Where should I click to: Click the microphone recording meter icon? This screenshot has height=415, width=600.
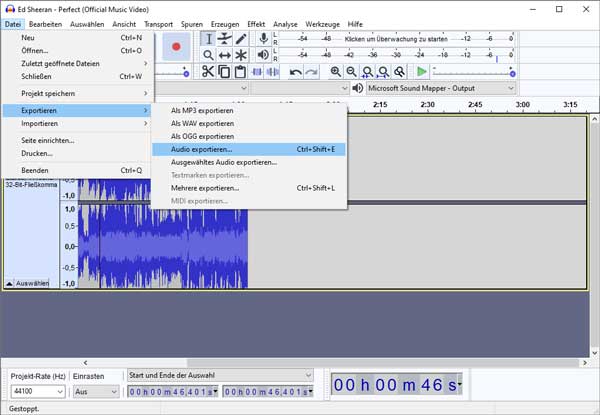(263, 38)
